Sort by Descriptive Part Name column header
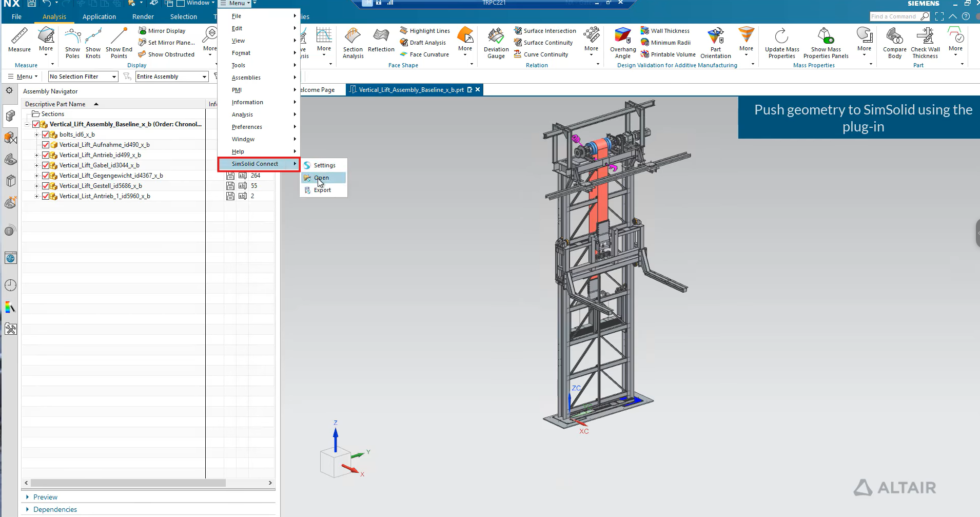Image resolution: width=980 pixels, height=517 pixels. pyautogui.click(x=113, y=104)
